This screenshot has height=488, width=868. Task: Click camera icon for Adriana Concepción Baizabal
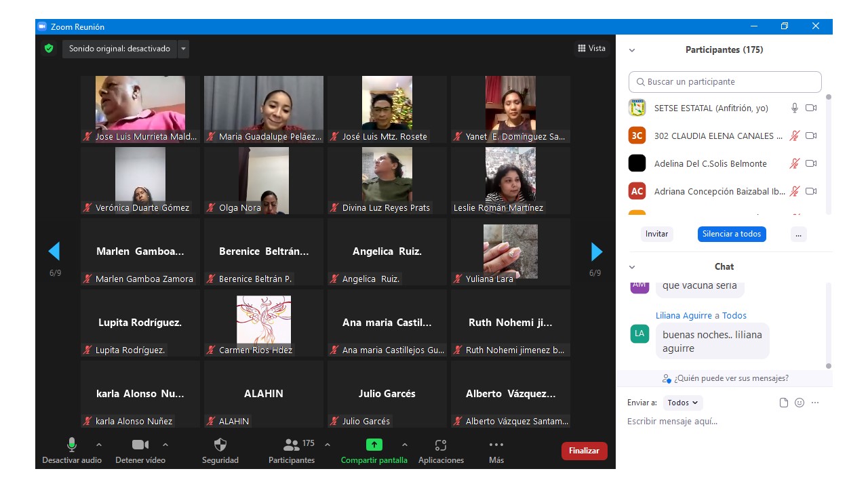811,191
